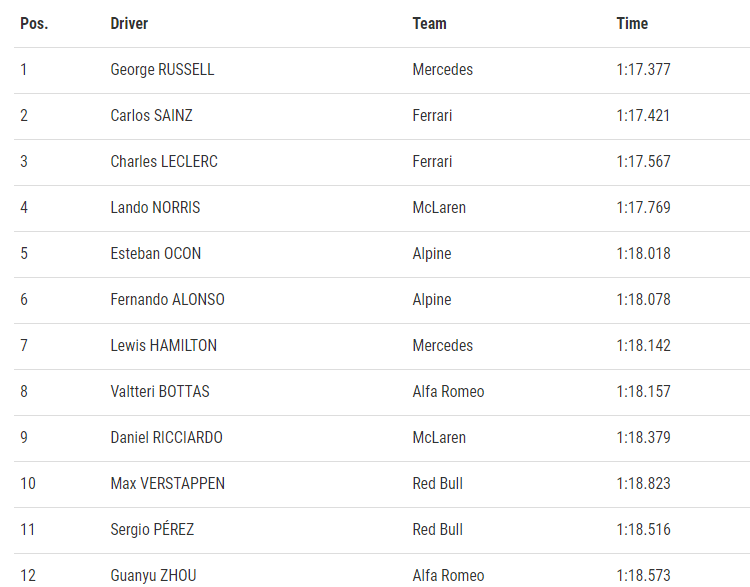Select Carlos SAINZ driver name
The image size is (750, 587).
[151, 116]
